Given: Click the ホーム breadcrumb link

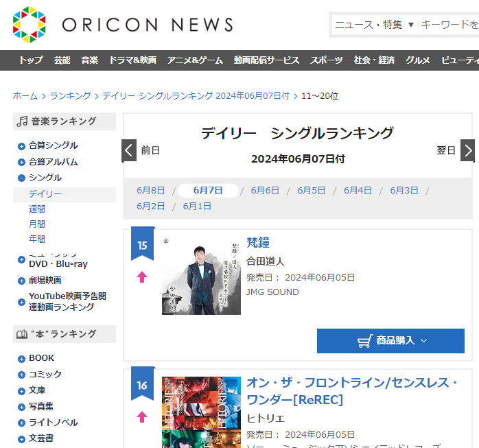Looking at the screenshot, I should click(25, 96).
